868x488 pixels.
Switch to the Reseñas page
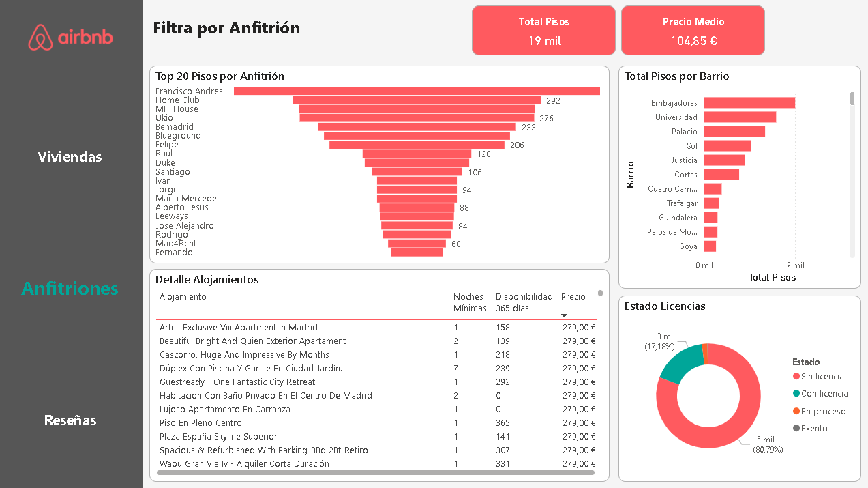pos(70,420)
